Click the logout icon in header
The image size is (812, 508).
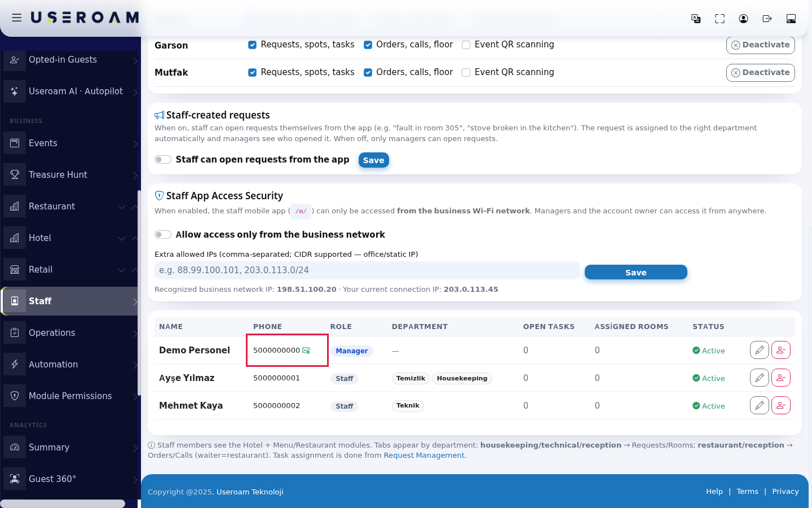coord(767,19)
